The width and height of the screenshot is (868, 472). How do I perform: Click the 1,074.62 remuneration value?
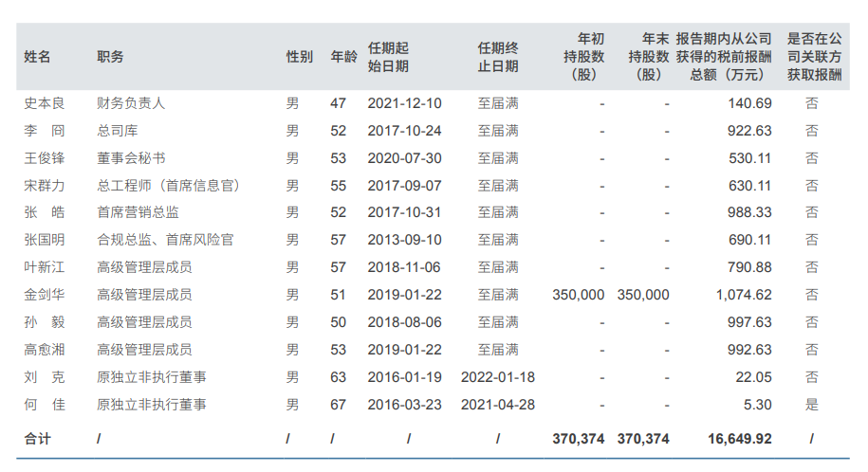click(744, 295)
